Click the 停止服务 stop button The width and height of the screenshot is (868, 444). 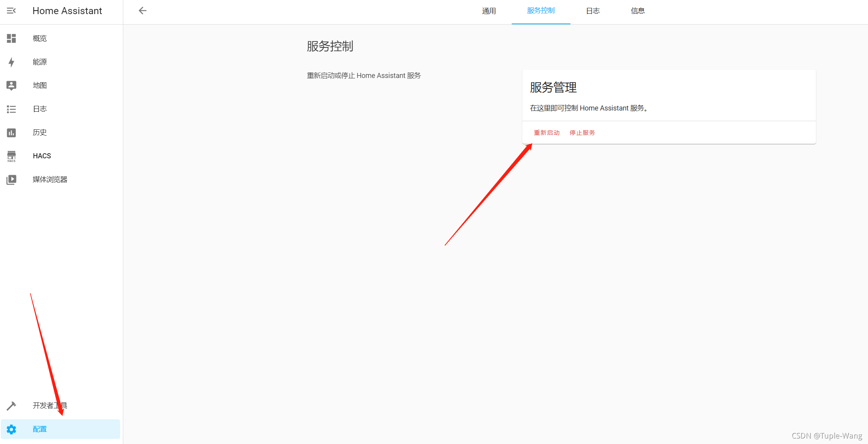click(x=582, y=133)
